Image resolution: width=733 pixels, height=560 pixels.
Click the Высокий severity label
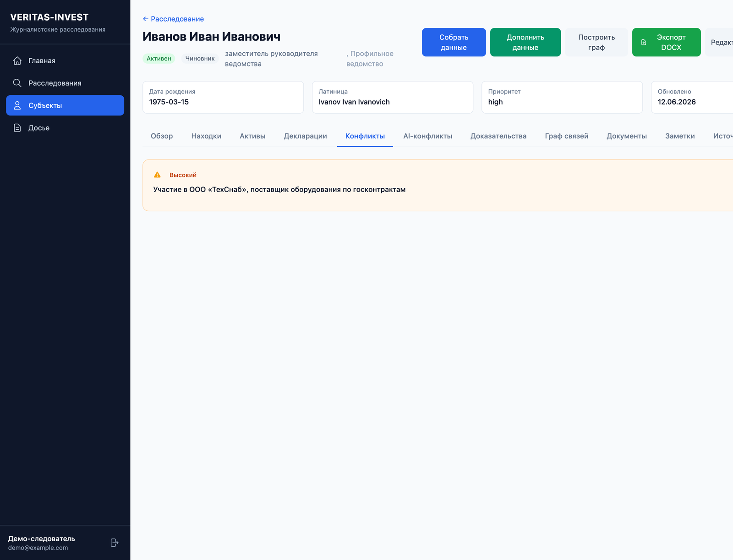(183, 175)
